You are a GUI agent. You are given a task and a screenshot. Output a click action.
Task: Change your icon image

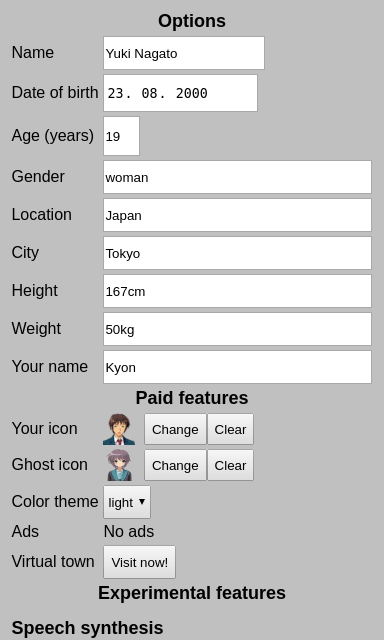pyautogui.click(x=175, y=429)
